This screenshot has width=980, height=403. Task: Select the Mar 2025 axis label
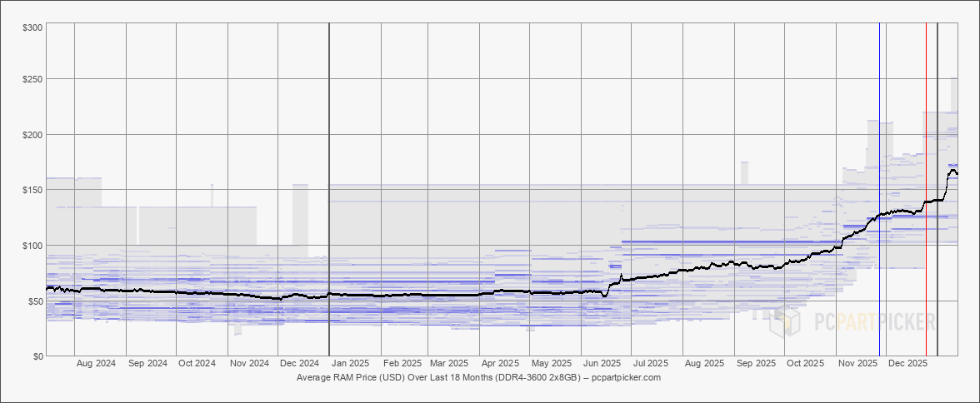pyautogui.click(x=448, y=363)
